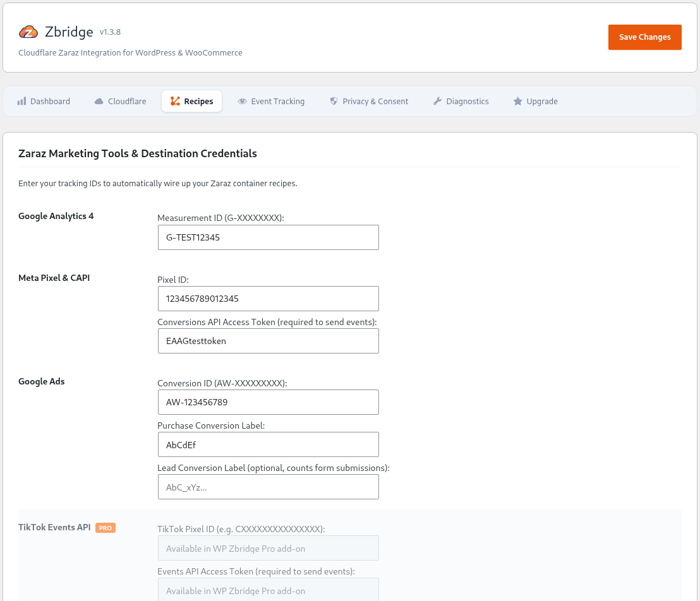Open the Dashboard tab
The image size is (700, 601).
[44, 101]
